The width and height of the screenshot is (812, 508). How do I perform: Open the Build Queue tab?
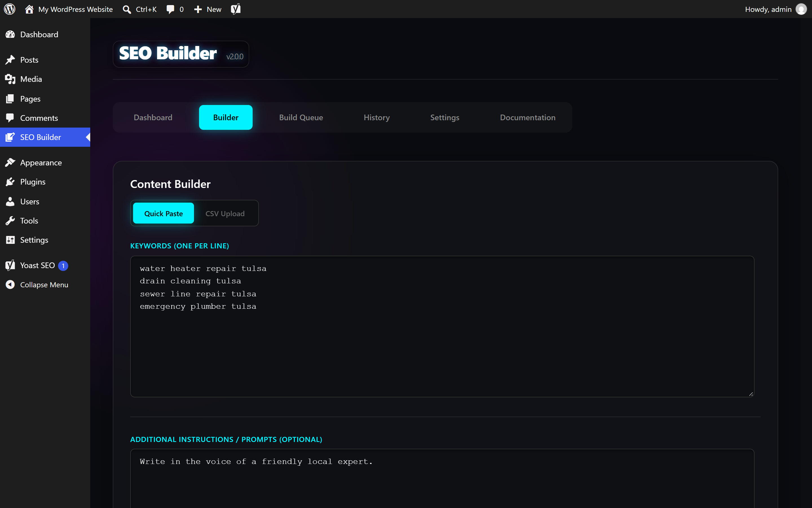tap(301, 117)
